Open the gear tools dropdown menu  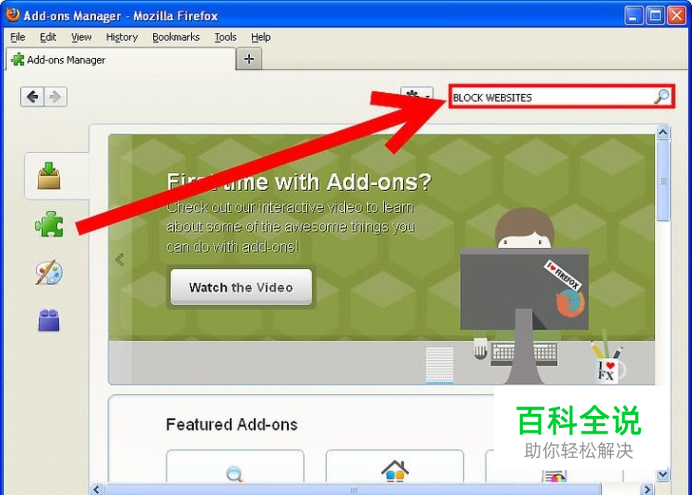point(416,95)
